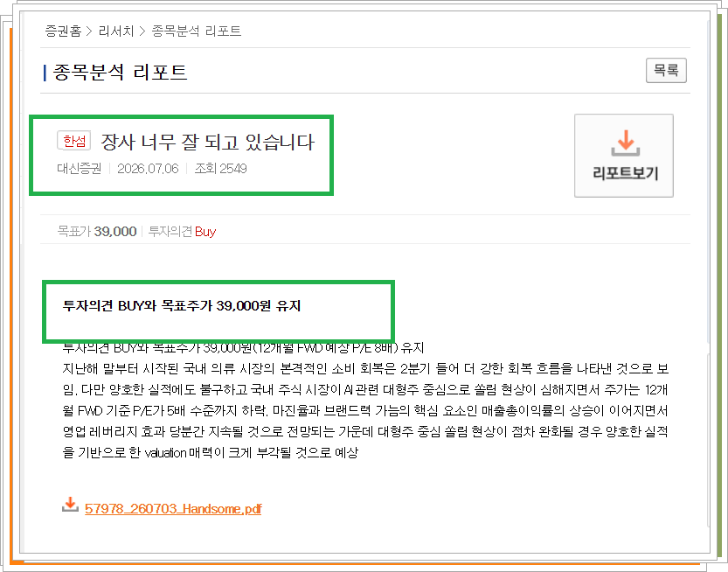Open 리서치 breadcrumb link
Image resolution: width=728 pixels, height=572 pixels.
click(x=115, y=31)
